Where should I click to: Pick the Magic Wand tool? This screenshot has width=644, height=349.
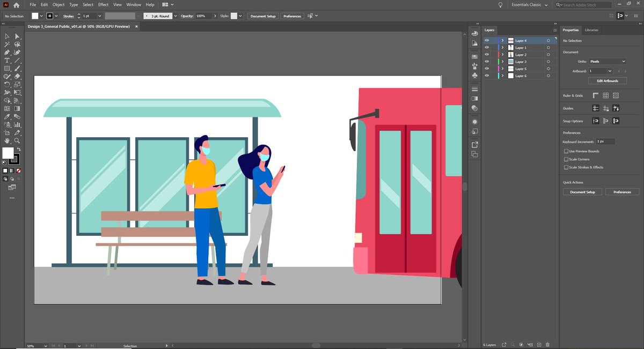(x=7, y=44)
